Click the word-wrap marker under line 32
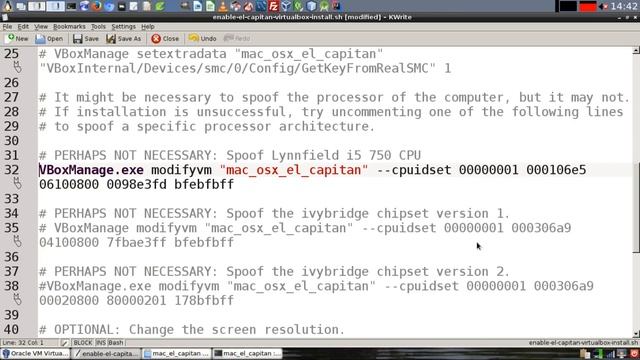Viewport: 640px width, 360px height. click(x=17, y=183)
